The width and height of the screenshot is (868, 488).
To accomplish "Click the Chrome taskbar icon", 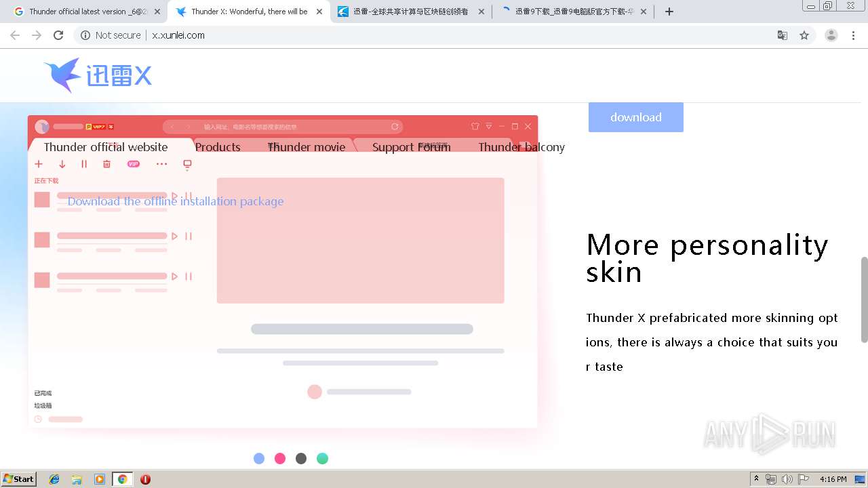I will (x=122, y=479).
